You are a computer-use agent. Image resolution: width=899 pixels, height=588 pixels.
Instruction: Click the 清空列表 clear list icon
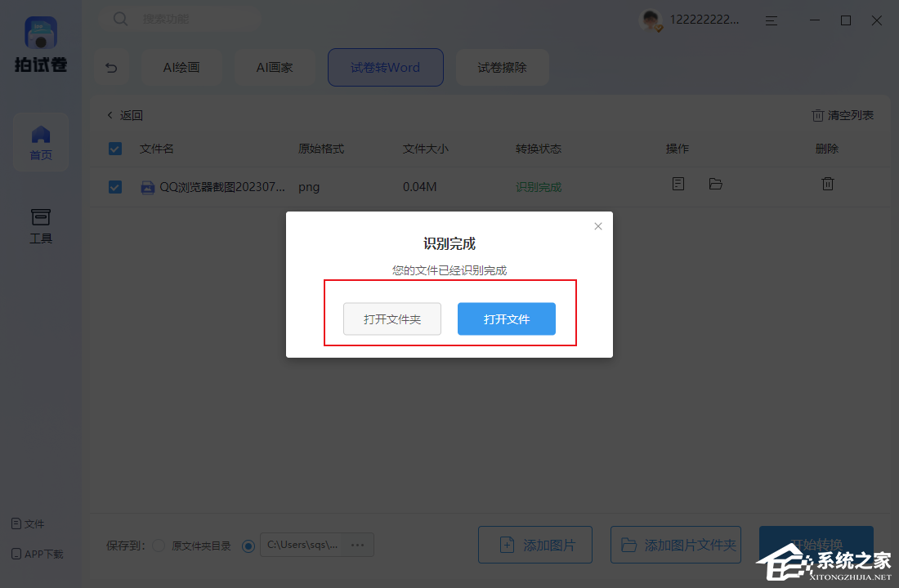tap(818, 115)
